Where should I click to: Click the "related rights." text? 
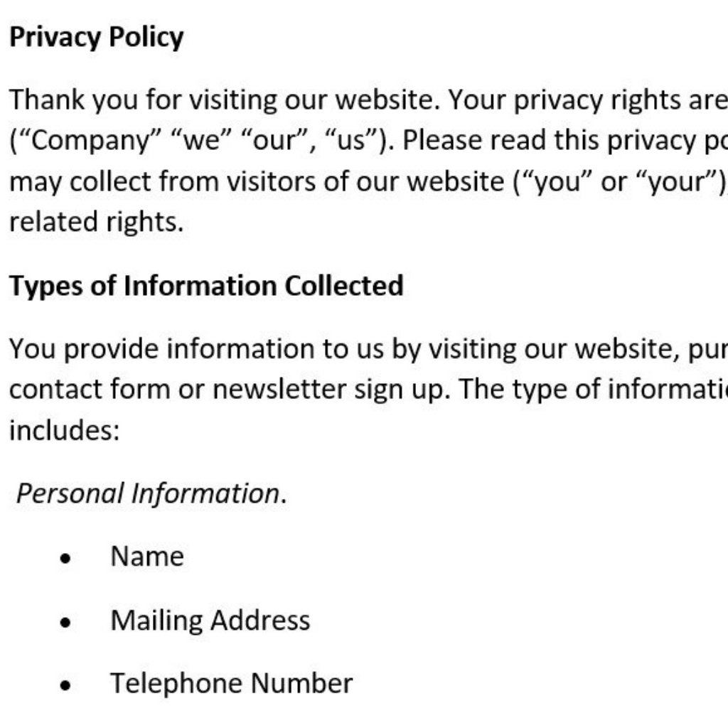pos(96,223)
